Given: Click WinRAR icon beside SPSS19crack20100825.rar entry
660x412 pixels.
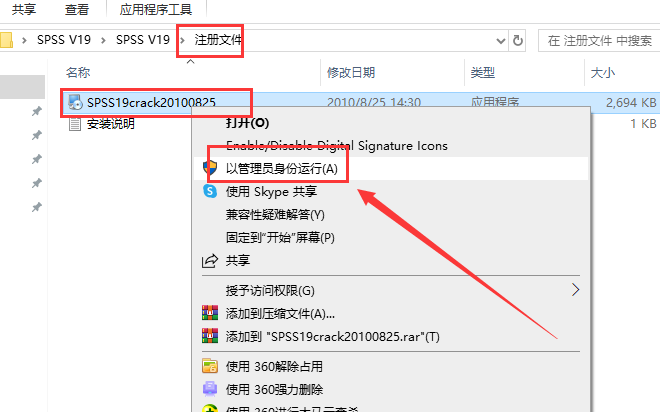Looking at the screenshot, I should pos(210,336).
